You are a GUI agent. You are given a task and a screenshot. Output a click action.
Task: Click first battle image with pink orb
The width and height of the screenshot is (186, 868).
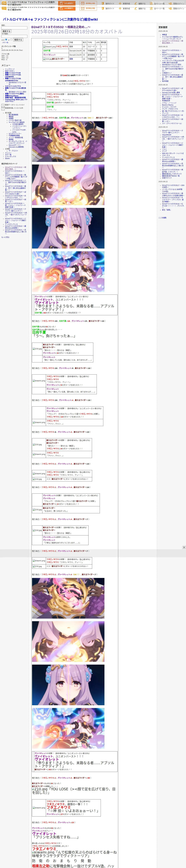point(68,141)
